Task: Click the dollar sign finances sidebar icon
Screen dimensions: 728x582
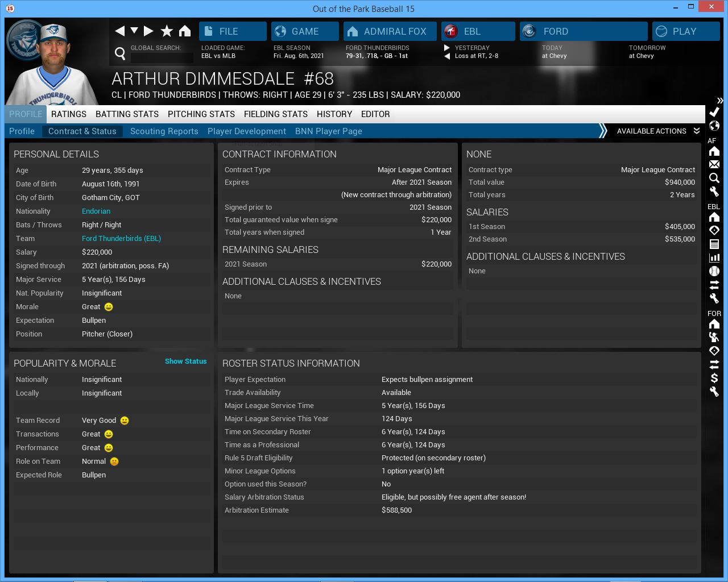Action: 714,378
